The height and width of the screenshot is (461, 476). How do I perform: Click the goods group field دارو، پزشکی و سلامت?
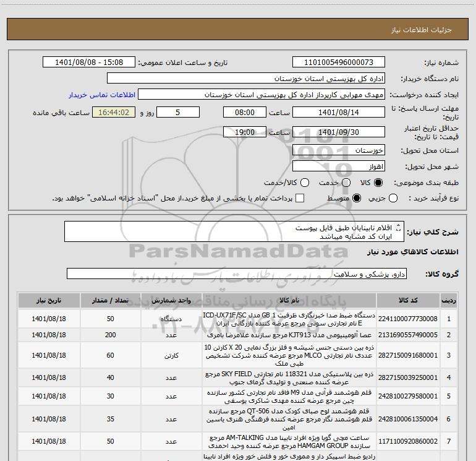(237, 274)
